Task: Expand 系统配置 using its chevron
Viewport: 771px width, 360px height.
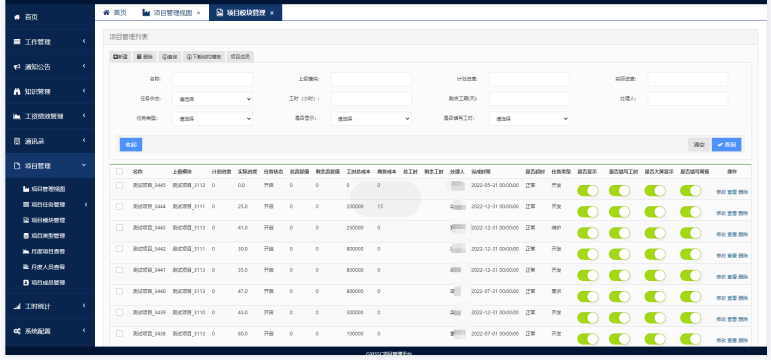Action: 84,331
